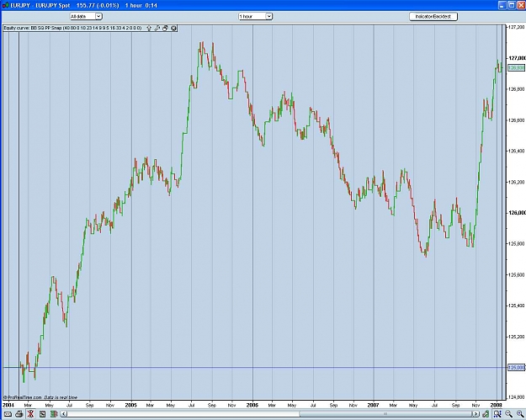Screen dimensions: 526x420
Task: Open the 1 hour timeframe dropdown
Action: [x=255, y=16]
